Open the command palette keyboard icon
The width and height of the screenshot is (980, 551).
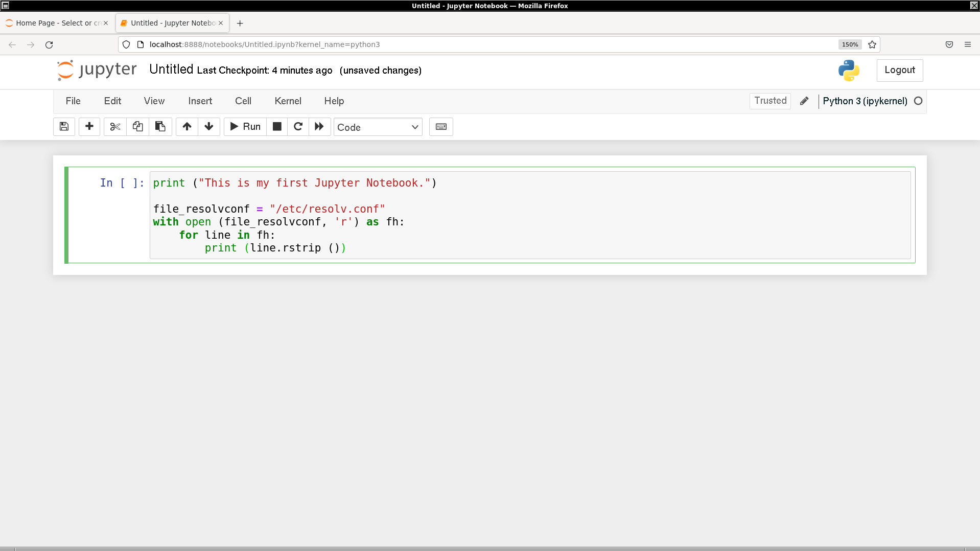tap(441, 127)
